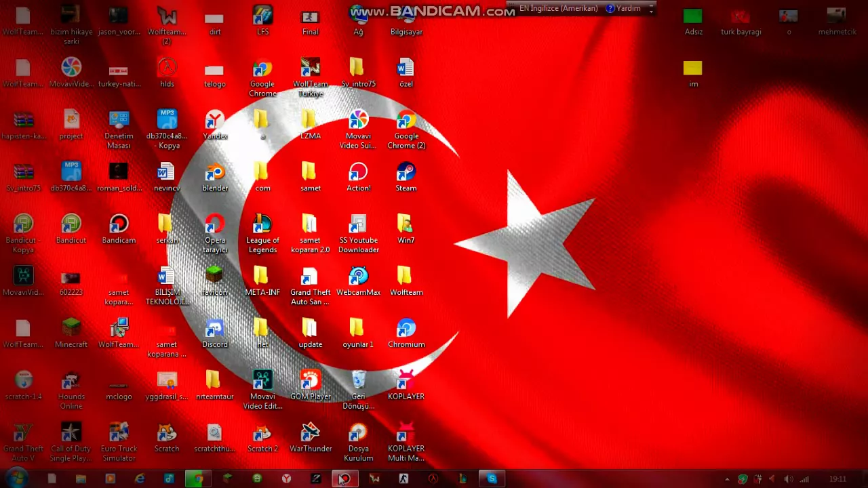Screen dimensions: 868x488
Task: Launch Grand Theft Auto San Andreas shortcut
Action: [x=311, y=286]
